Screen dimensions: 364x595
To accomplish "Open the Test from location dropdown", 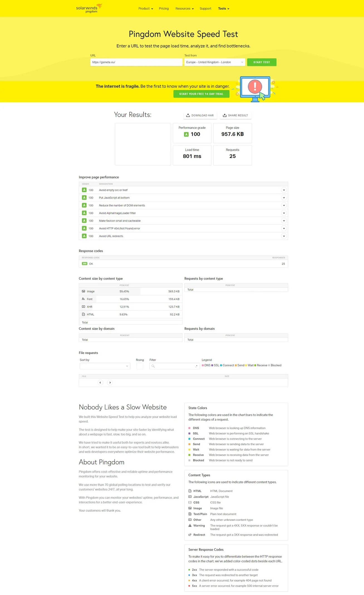I will [x=215, y=62].
